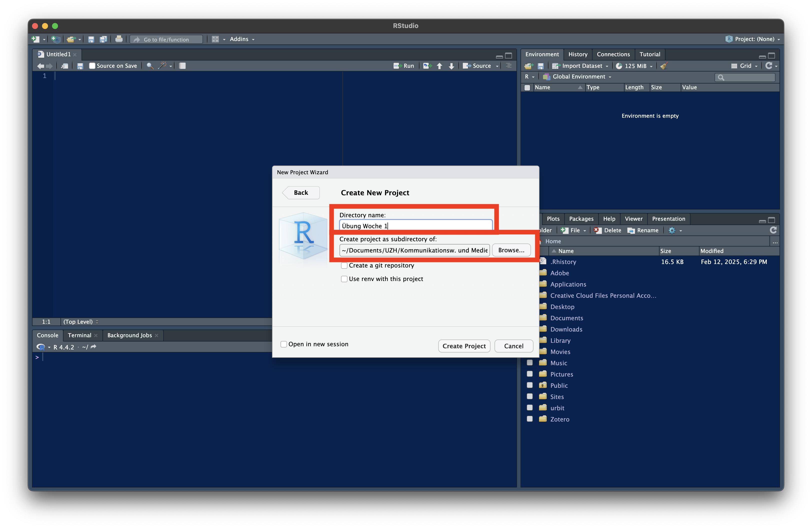Expand the Global Environment dropdown
Screen dimensions: 812x528
pos(577,77)
